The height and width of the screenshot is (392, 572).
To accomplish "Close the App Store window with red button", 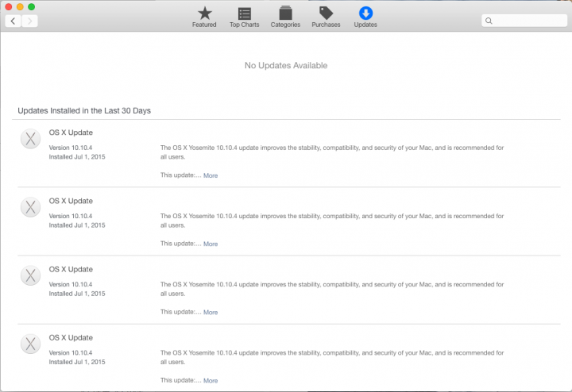I will pyautogui.click(x=9, y=6).
